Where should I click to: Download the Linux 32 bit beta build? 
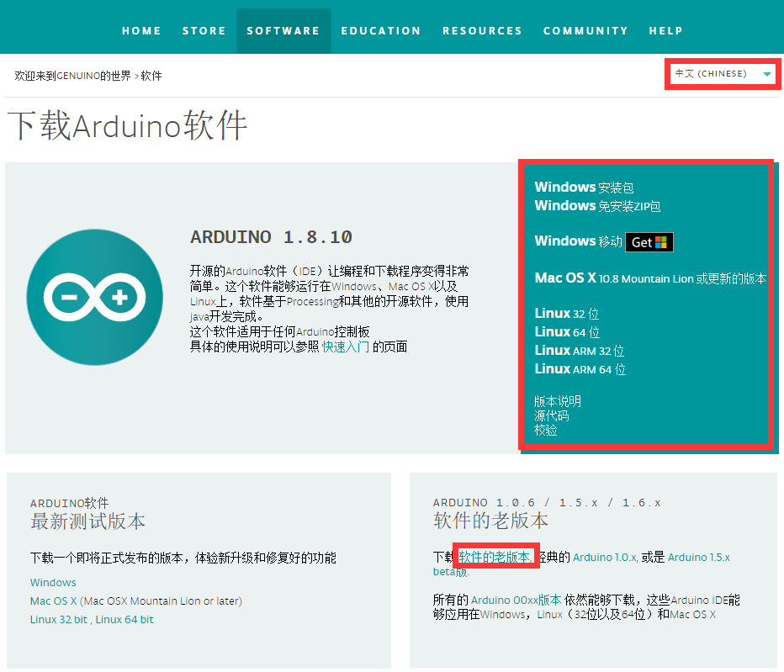[59, 620]
